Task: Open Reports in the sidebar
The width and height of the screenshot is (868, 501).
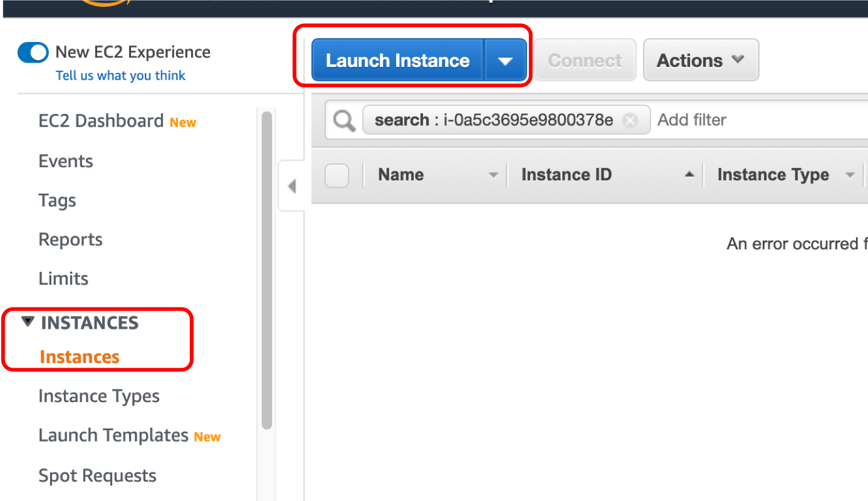Action: (70, 240)
